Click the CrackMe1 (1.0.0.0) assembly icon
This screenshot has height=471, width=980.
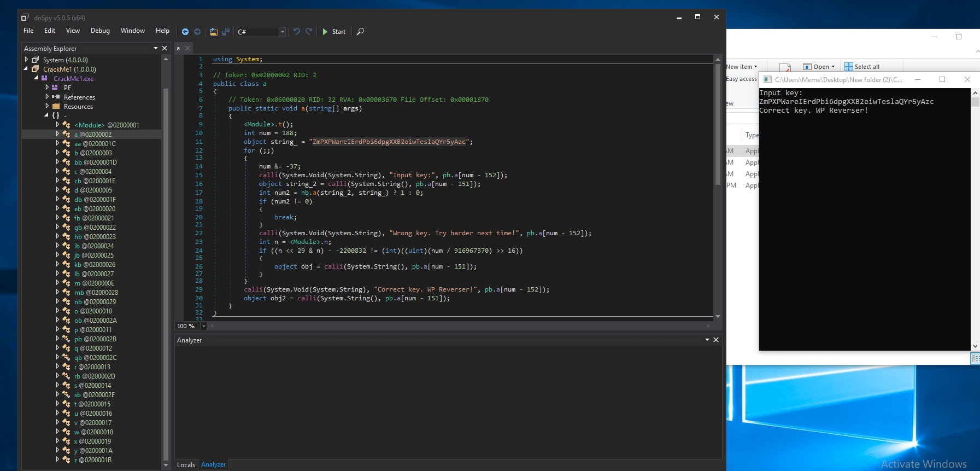tap(36, 69)
